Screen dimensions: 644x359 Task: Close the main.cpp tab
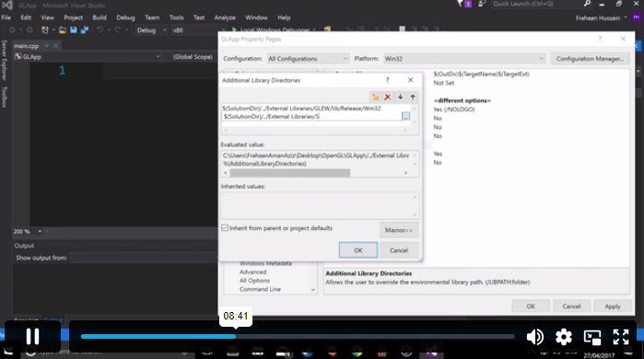(x=56, y=45)
